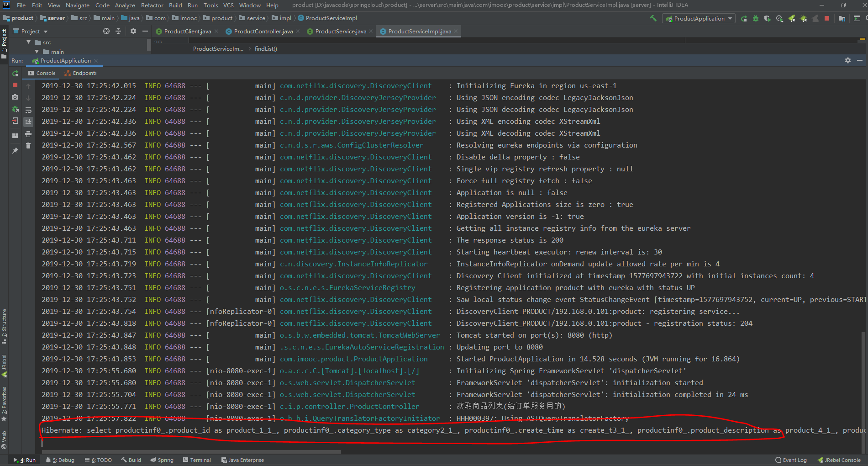
Task: Run with the profiler icon
Action: pos(779,18)
